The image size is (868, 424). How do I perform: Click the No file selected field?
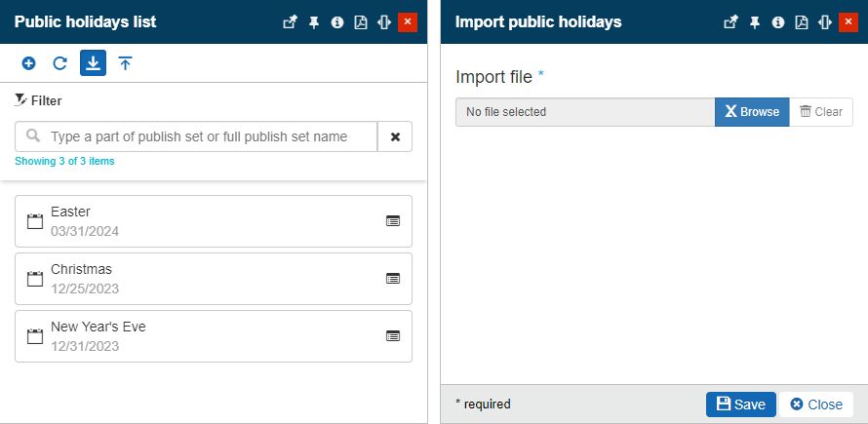585,112
